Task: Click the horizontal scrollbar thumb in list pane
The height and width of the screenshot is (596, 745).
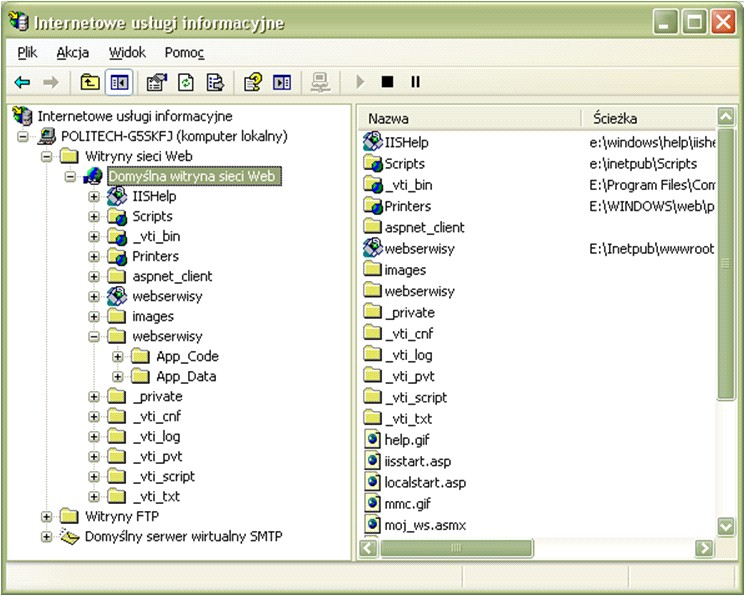Action: click(456, 548)
